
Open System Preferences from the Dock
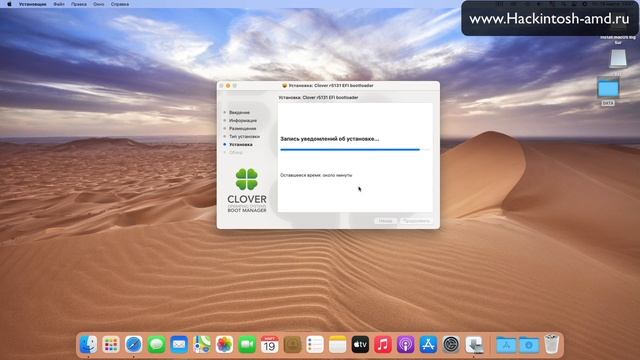(x=451, y=344)
